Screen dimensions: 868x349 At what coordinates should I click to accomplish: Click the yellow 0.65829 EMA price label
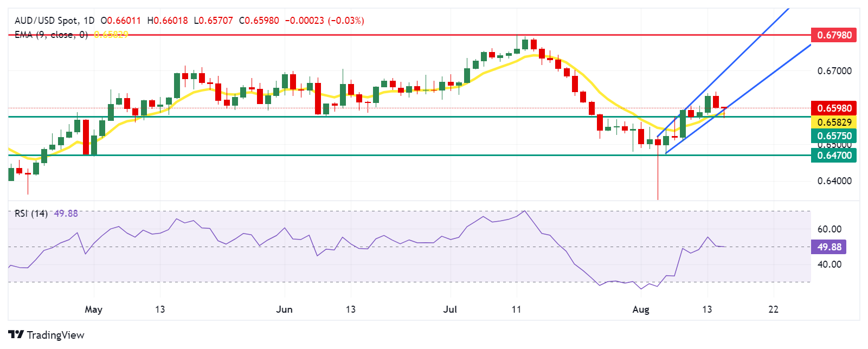pos(833,122)
